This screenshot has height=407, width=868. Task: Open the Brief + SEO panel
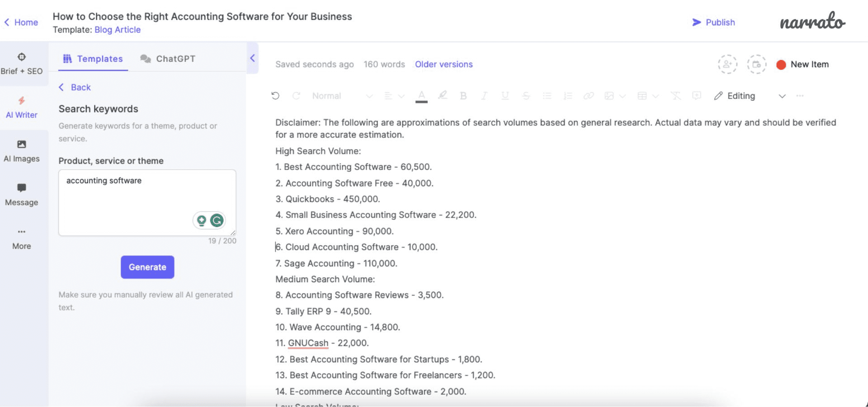click(x=22, y=64)
